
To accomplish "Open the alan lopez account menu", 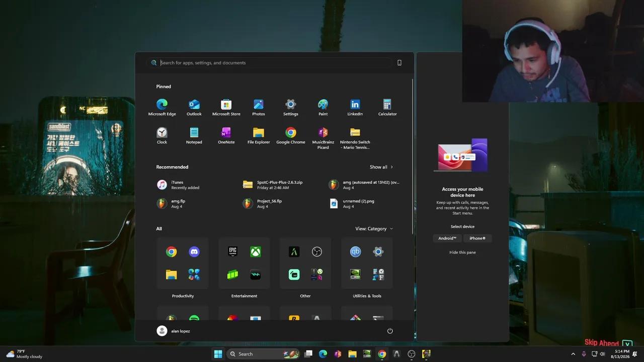I will click(174, 331).
